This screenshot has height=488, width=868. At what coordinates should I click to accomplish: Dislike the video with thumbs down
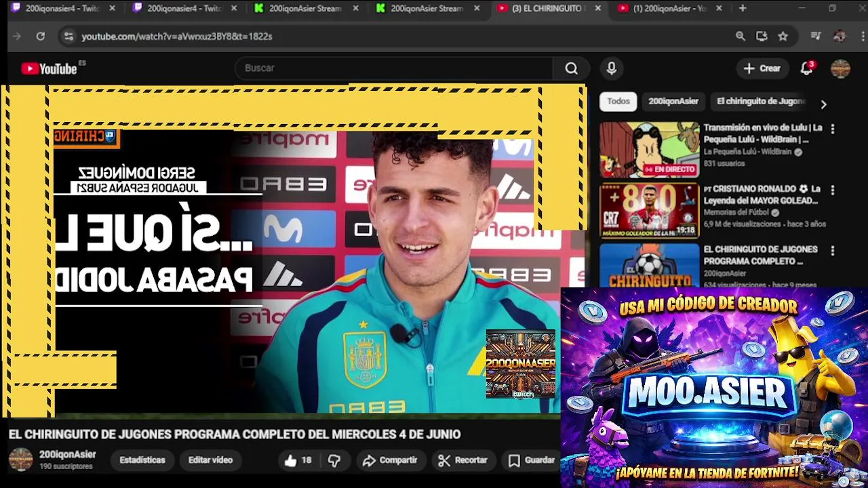coord(334,460)
